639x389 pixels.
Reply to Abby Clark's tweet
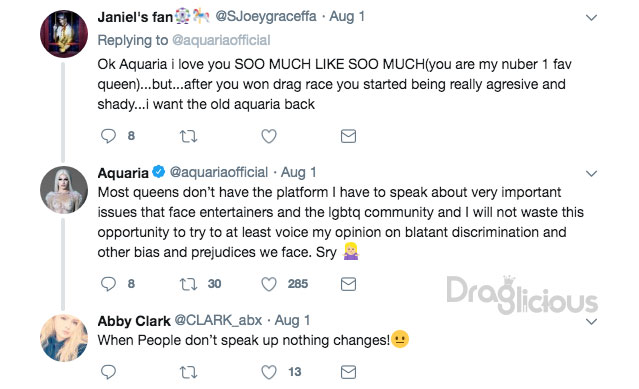(x=108, y=372)
